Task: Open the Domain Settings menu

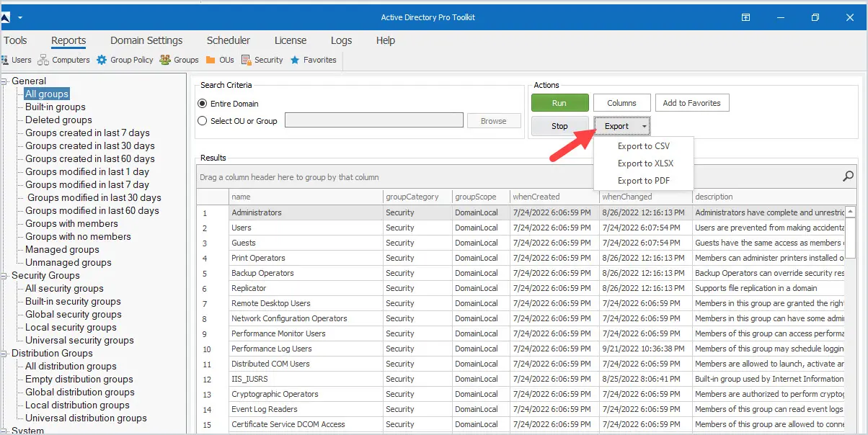Action: point(146,40)
